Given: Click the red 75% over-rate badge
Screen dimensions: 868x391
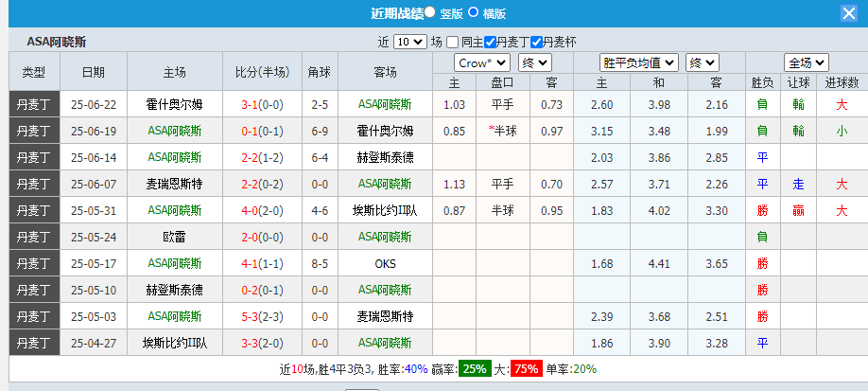Looking at the screenshot, I should tap(526, 369).
